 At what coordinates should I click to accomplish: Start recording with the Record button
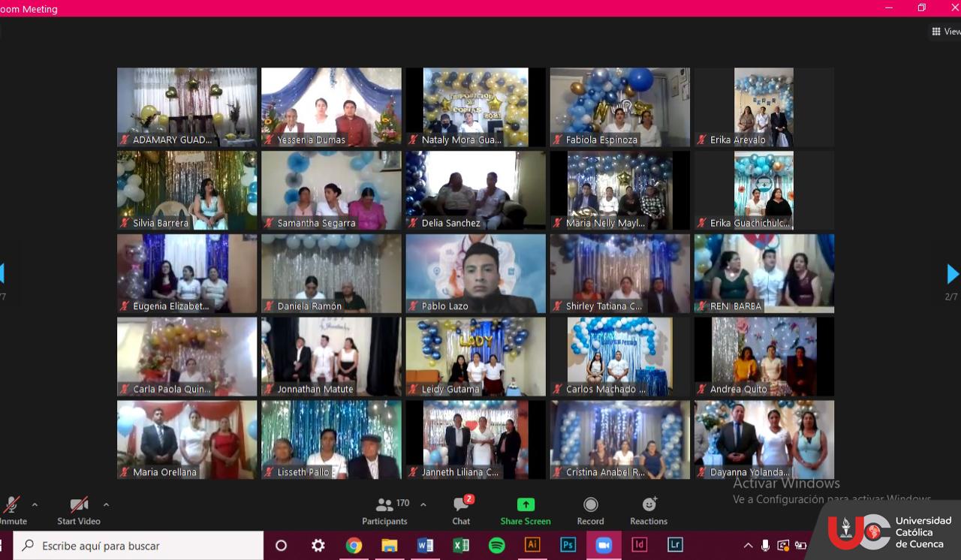590,510
